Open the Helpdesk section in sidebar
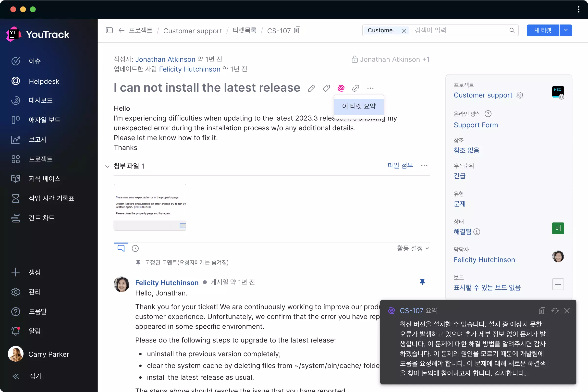Screen dimensions: 588x392 tap(44, 81)
